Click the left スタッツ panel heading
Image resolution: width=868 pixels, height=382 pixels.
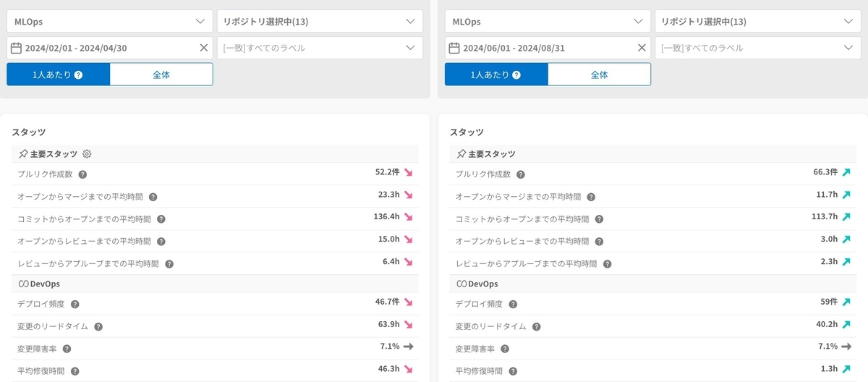click(x=29, y=132)
